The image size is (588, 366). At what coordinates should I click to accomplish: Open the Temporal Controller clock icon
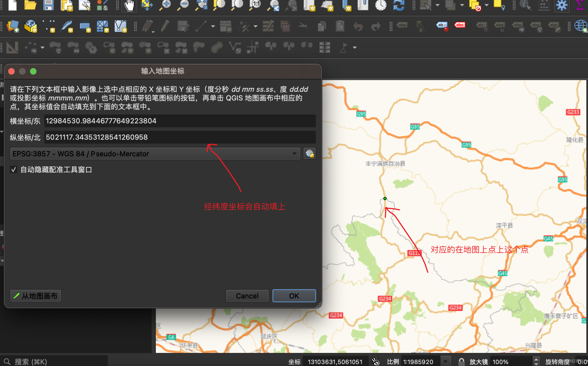381,5
